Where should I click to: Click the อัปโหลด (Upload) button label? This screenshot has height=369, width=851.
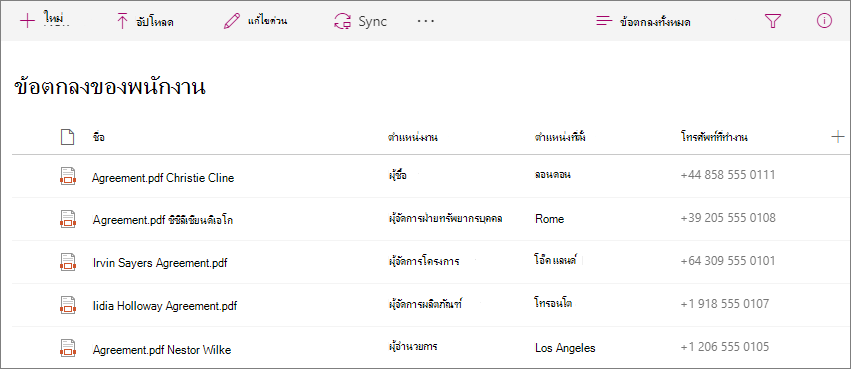pos(155,22)
